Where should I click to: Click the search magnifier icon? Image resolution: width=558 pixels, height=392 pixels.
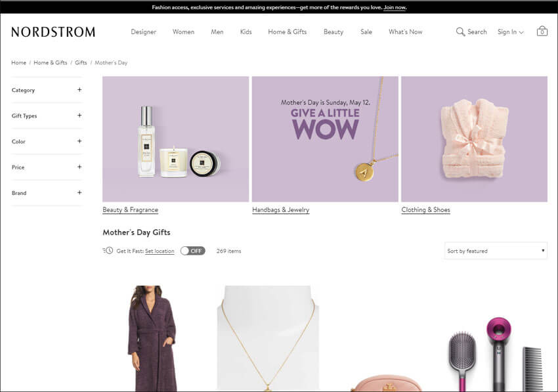tap(460, 32)
